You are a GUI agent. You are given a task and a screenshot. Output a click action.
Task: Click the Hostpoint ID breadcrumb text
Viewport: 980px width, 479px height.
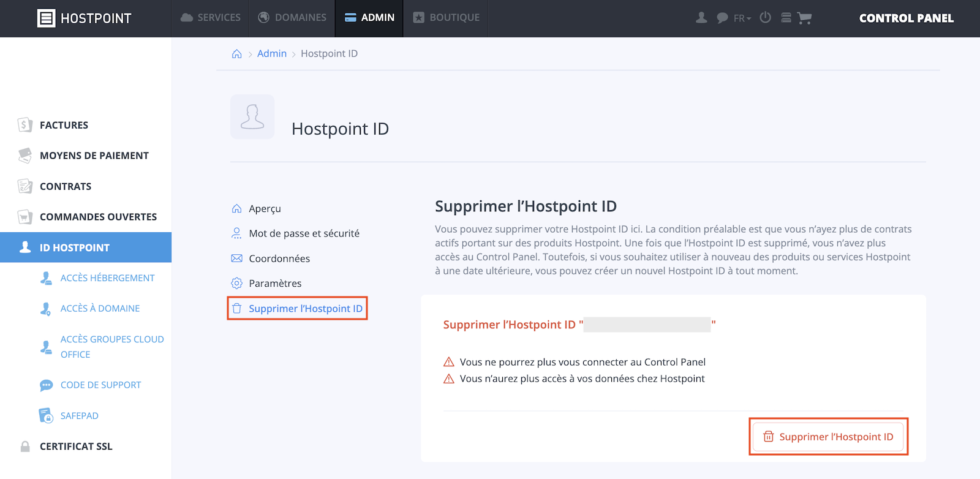(329, 53)
